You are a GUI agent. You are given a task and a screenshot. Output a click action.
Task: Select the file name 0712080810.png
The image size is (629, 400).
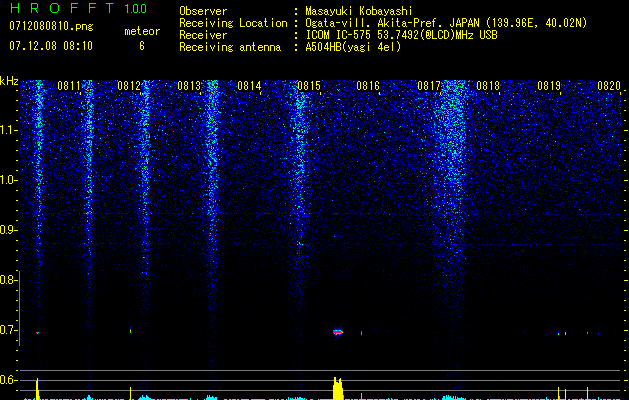coord(51,26)
